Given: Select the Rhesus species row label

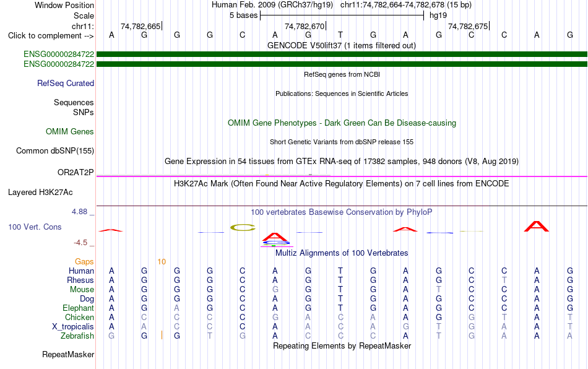Looking at the screenshot, I should 80,280.
